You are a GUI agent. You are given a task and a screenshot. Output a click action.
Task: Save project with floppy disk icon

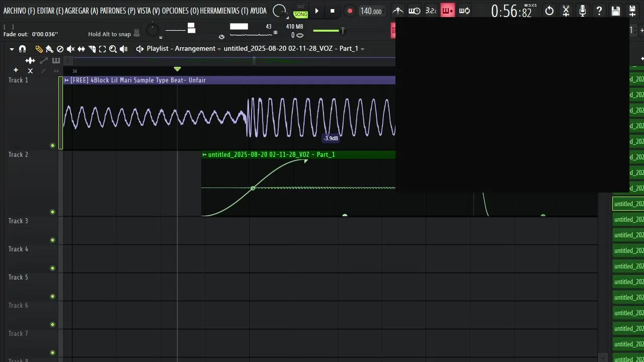pyautogui.click(x=615, y=11)
